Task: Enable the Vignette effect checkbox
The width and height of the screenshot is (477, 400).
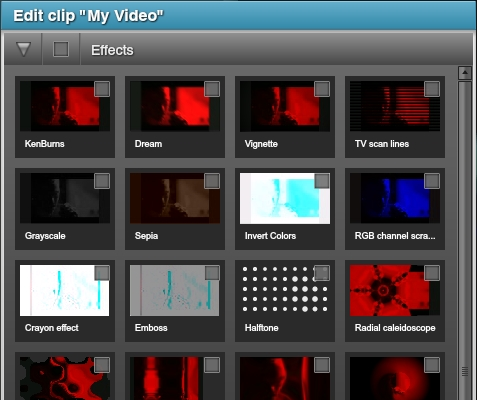Action: [322, 89]
